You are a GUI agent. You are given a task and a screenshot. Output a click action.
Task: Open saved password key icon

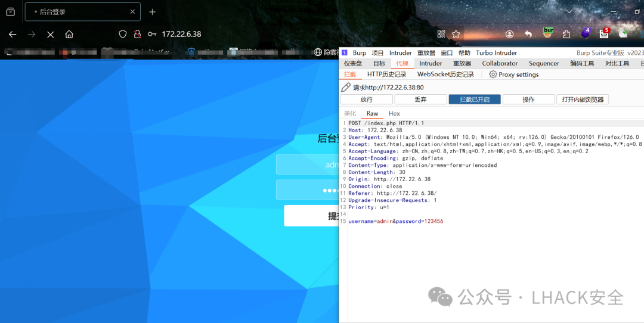152,34
